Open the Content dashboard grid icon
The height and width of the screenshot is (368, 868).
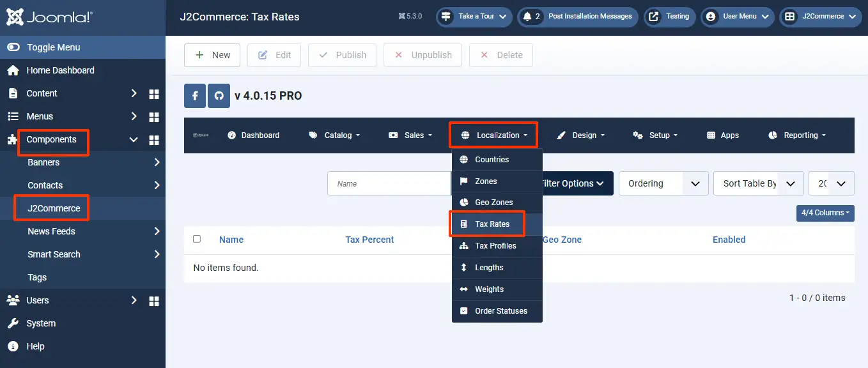click(154, 94)
